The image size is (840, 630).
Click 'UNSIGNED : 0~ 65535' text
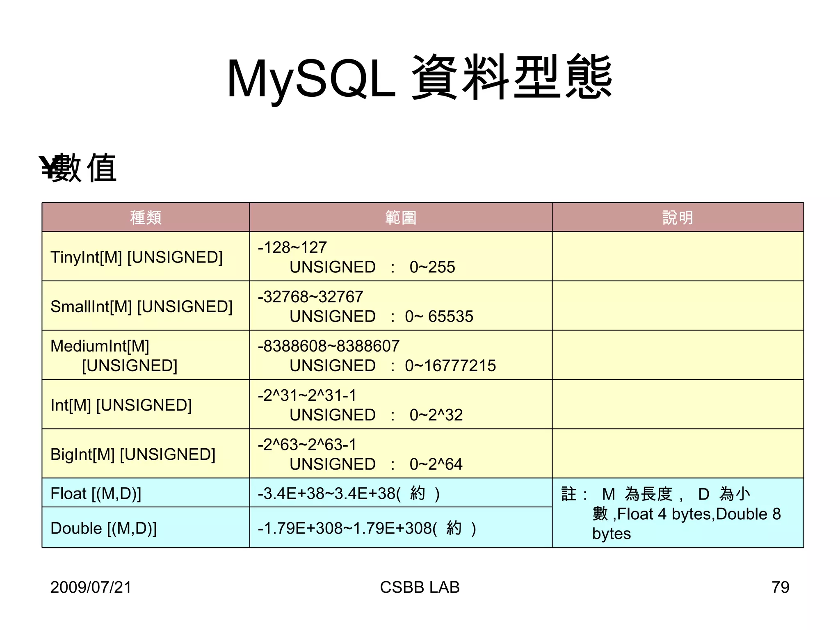coord(381,316)
